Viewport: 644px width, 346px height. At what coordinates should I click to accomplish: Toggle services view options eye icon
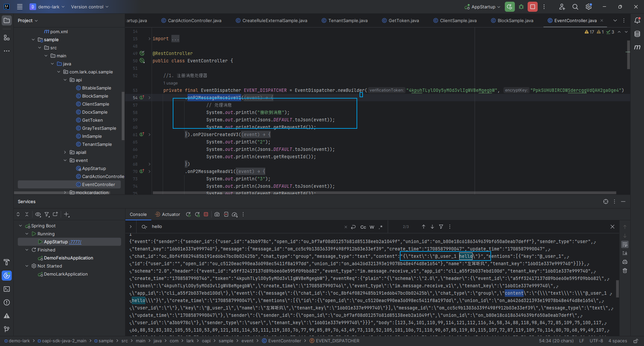[38, 214]
